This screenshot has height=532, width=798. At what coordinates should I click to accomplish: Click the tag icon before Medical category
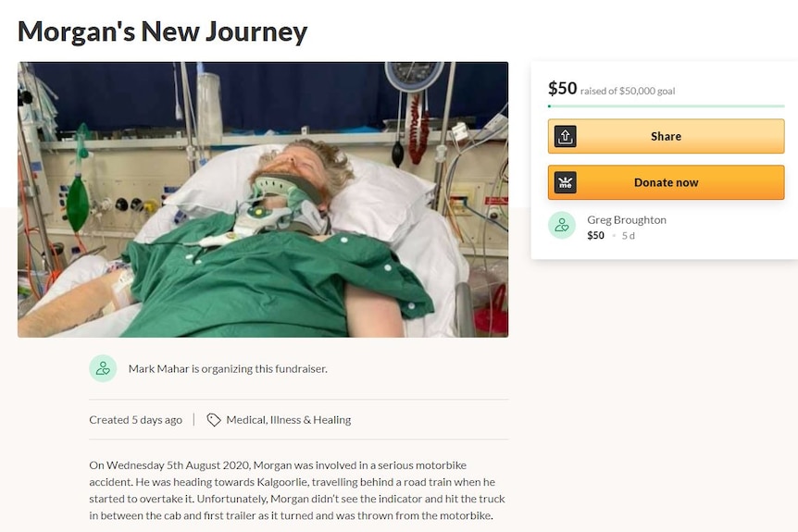(213, 420)
